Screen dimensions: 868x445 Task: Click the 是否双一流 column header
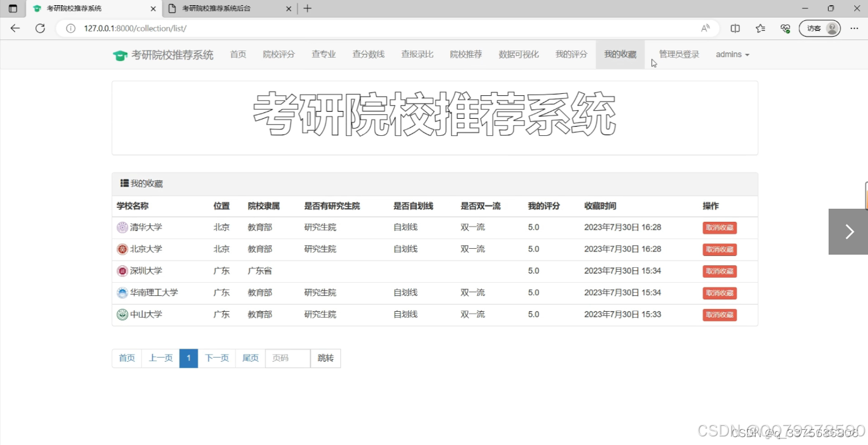point(481,206)
